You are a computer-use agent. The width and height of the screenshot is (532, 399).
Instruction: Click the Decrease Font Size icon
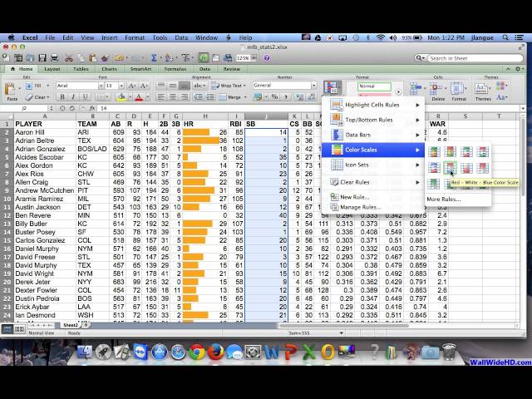[x=144, y=86]
